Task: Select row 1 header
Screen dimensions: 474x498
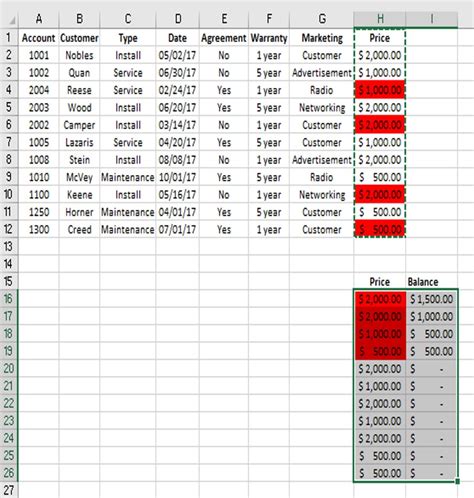Action: [9, 38]
